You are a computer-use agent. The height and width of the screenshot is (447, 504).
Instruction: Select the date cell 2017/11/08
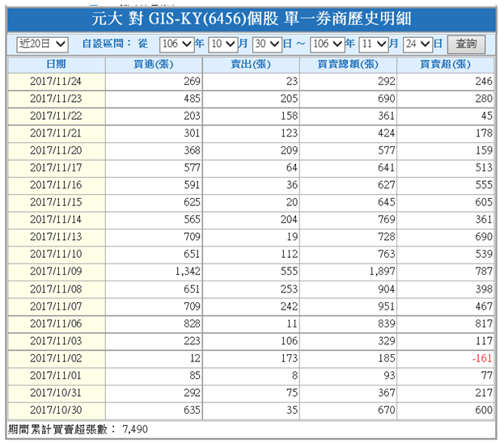point(57,289)
